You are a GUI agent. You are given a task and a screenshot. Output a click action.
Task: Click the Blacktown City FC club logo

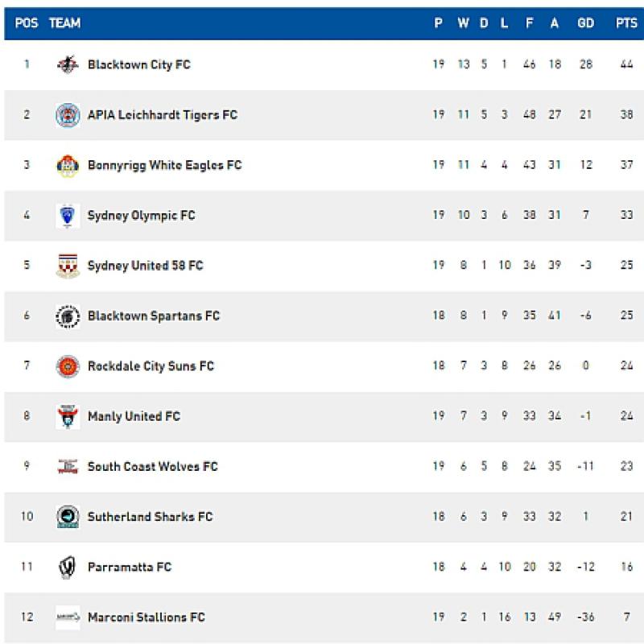point(68,64)
